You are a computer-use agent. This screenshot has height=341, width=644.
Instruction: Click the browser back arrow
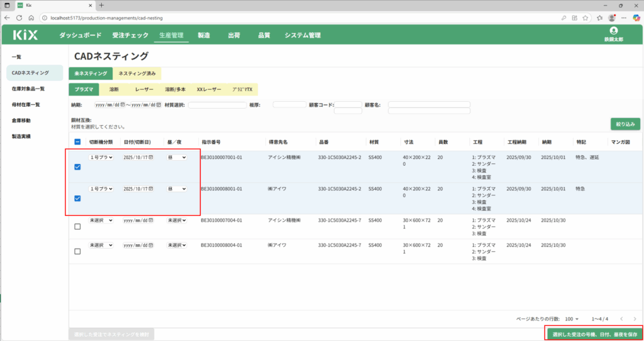(x=8, y=18)
